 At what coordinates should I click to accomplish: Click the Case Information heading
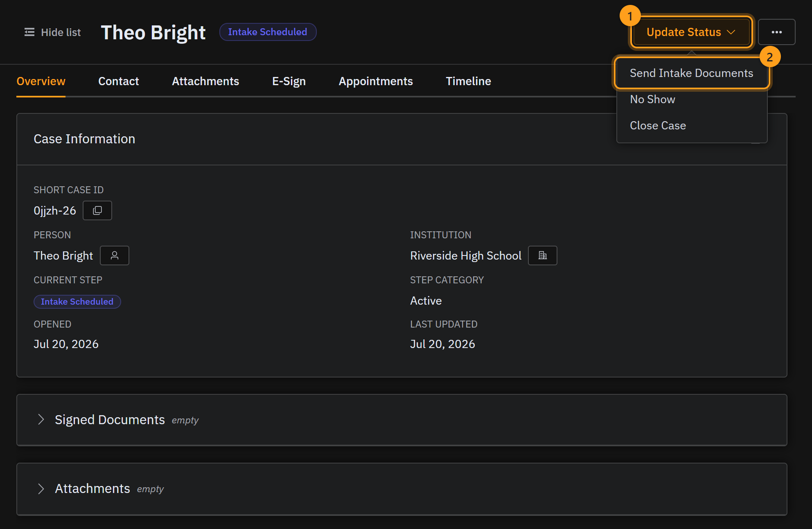coord(84,139)
